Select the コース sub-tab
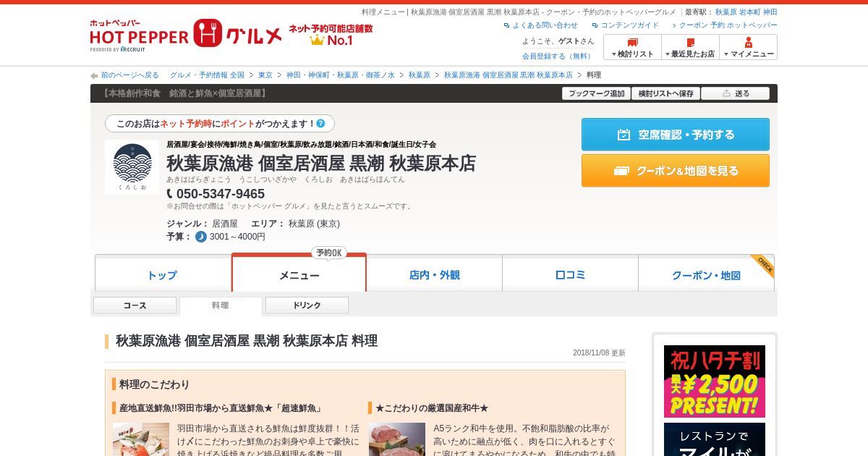868x456 pixels. [x=135, y=305]
